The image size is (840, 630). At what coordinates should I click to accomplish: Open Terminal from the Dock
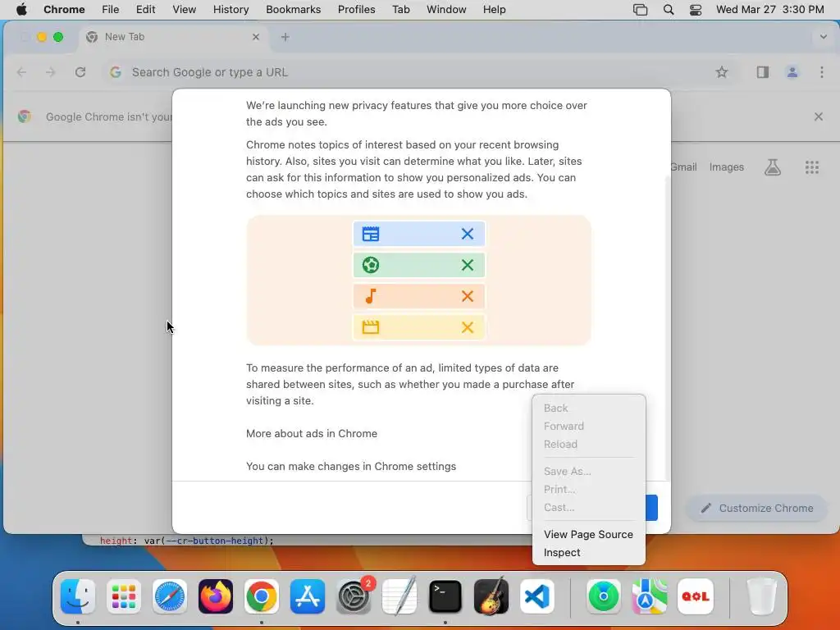click(445, 596)
